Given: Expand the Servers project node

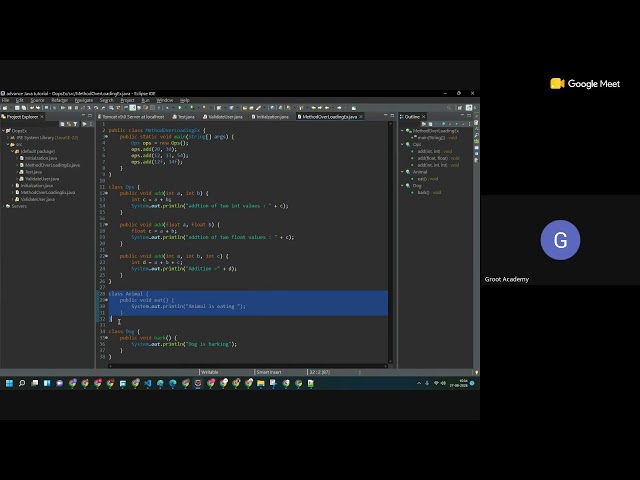Looking at the screenshot, I should tap(3, 206).
